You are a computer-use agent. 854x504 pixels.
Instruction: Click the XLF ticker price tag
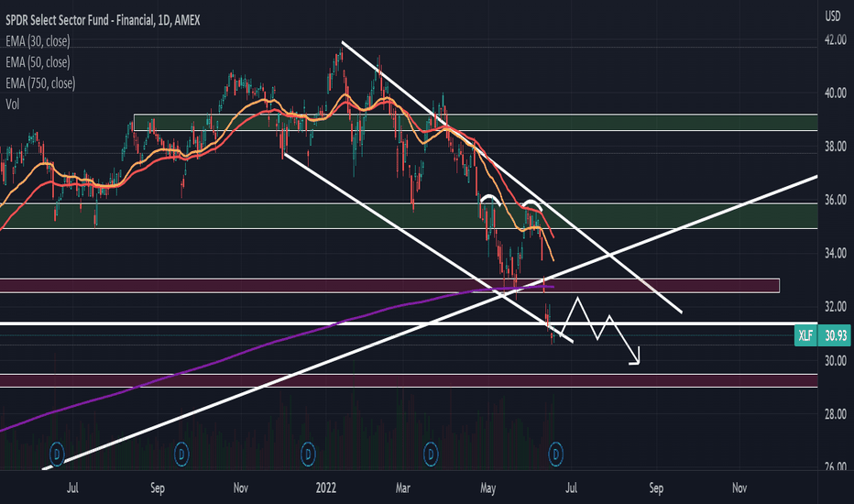tap(805, 335)
